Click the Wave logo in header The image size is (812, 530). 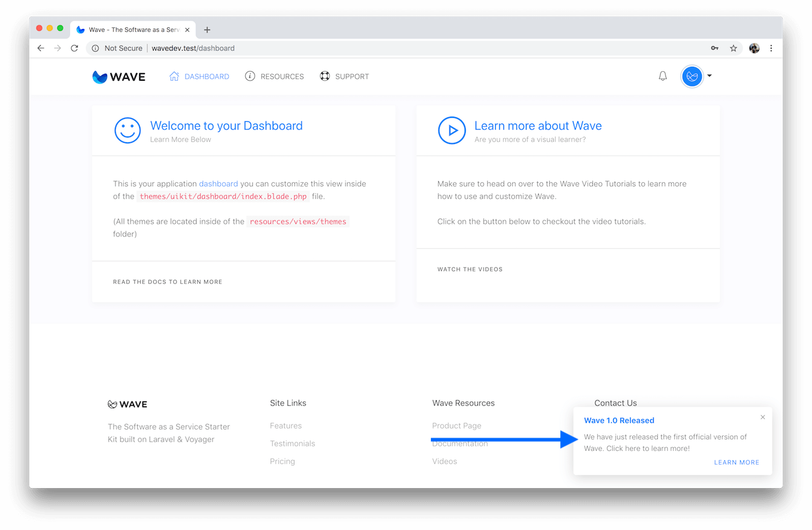point(119,77)
